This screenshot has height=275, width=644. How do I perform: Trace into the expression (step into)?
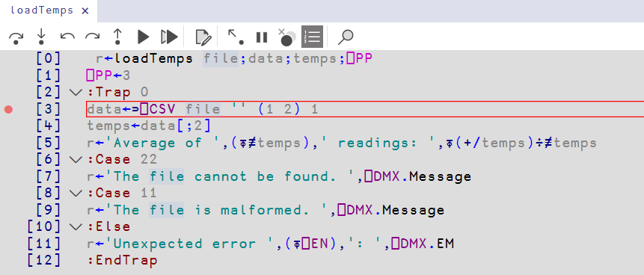pos(41,37)
